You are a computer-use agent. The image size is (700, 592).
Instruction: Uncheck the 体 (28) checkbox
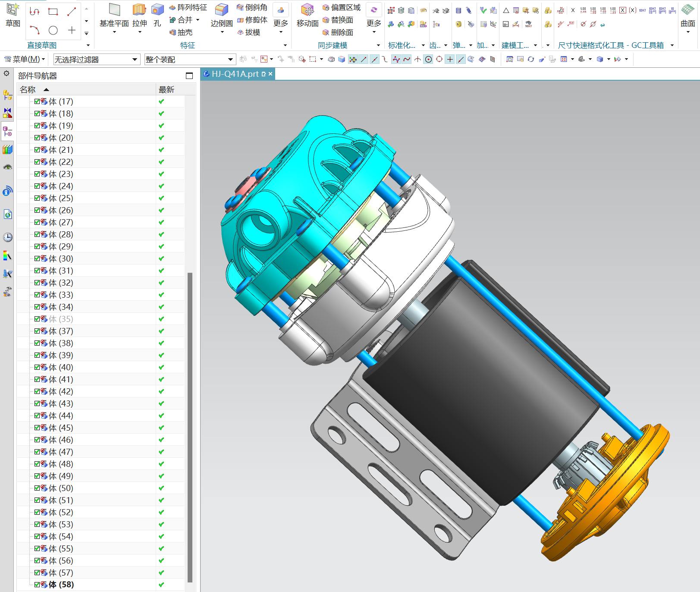[37, 234]
